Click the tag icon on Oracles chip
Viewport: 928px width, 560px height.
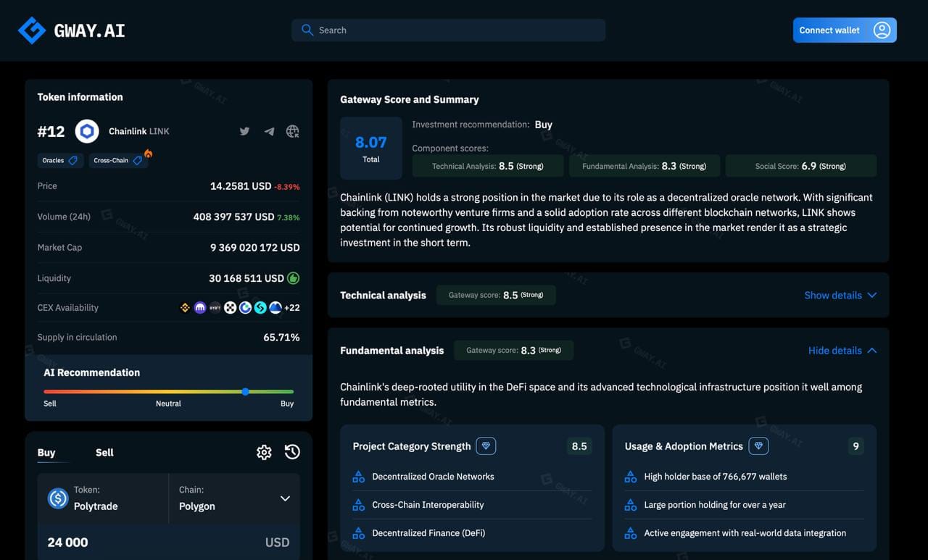click(x=72, y=160)
